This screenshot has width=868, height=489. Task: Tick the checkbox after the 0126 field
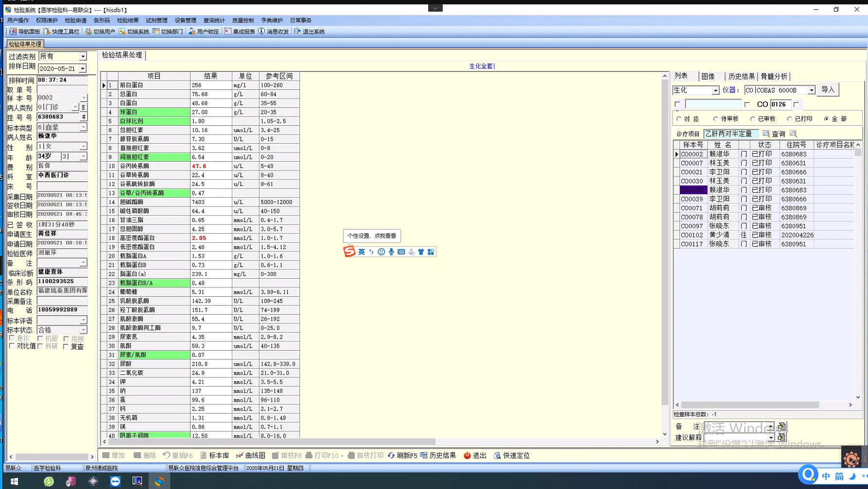click(796, 104)
